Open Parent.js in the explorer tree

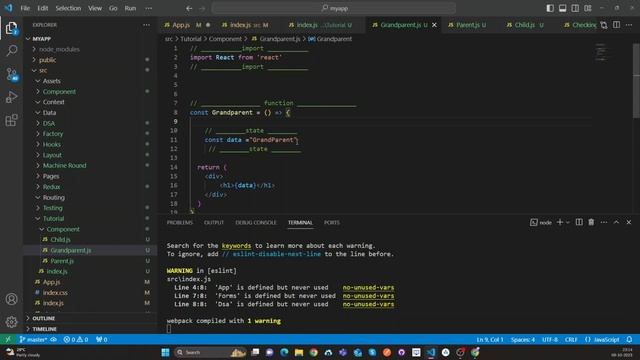tap(62, 261)
